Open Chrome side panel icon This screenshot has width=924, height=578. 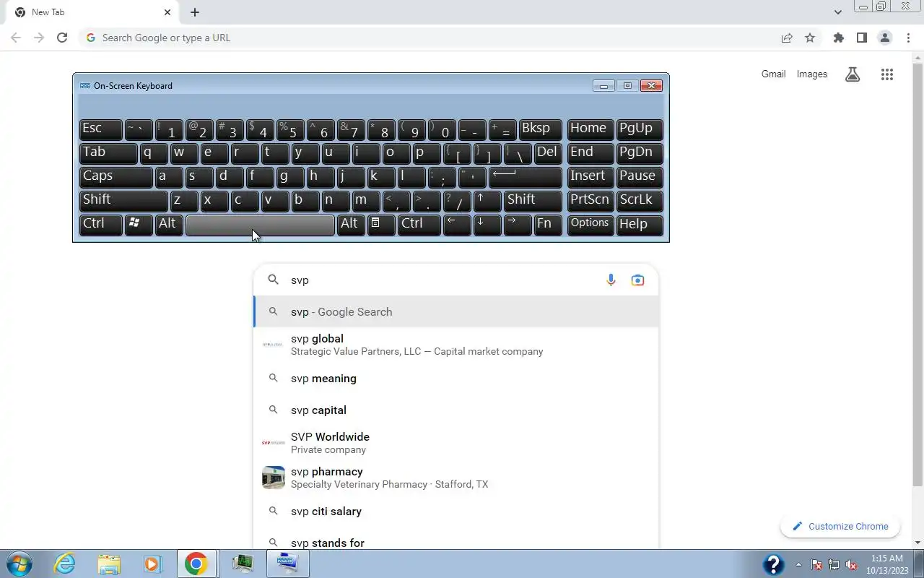861,38
